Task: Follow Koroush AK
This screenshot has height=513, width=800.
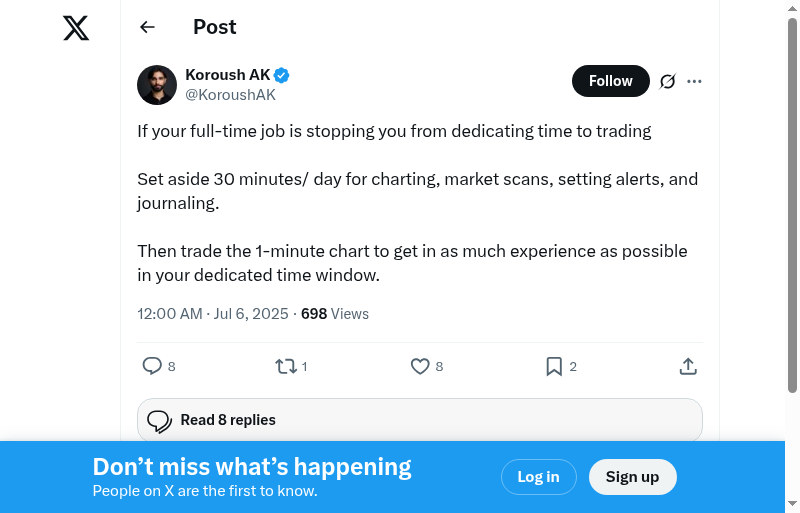Action: pyautogui.click(x=610, y=81)
